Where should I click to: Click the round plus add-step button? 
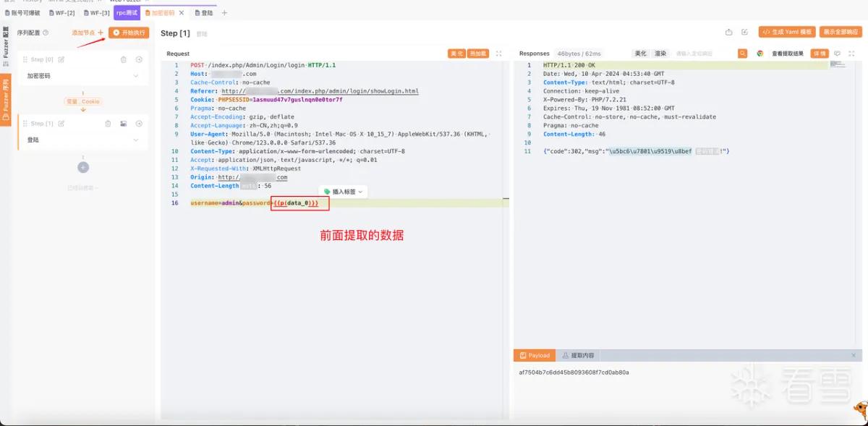coord(83,167)
